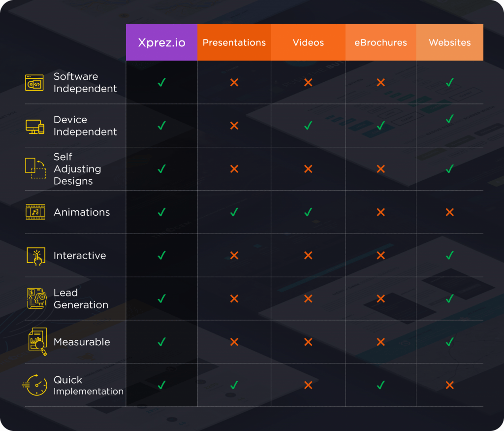This screenshot has height=431, width=504.
Task: Click the Self Adjusting Designs icon
Action: [35, 168]
